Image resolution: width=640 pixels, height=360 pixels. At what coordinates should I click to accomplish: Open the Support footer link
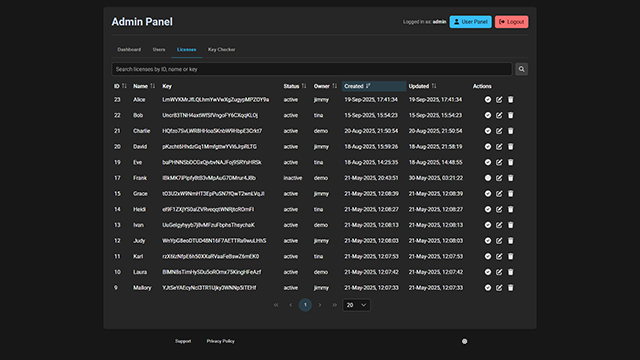pos(183,341)
